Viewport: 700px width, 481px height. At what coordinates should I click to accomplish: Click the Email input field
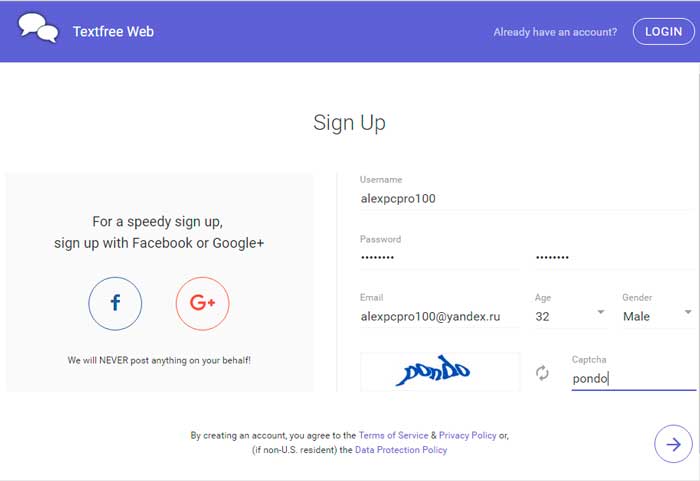pos(440,317)
